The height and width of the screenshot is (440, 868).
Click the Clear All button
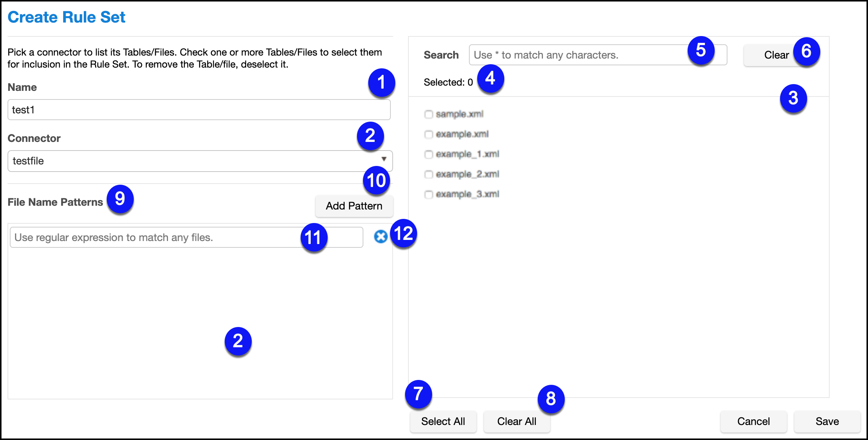(516, 422)
